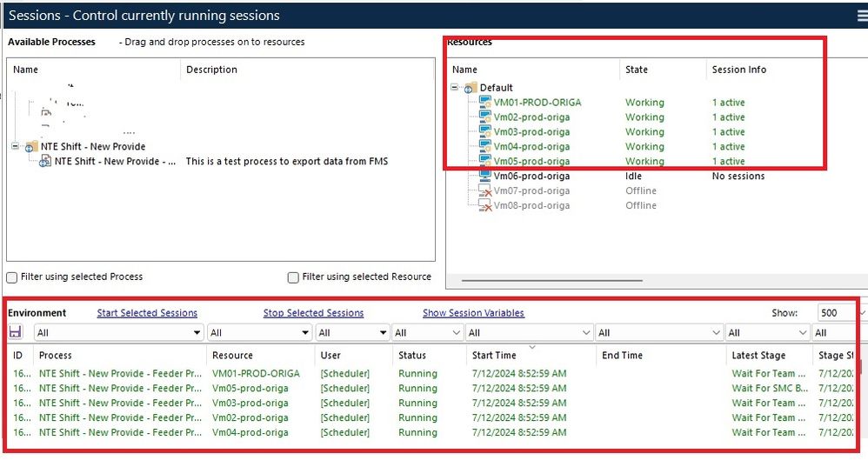Select session row running on Vm05-prod-origa
Viewport: 868px width, 467px height.
click(431, 389)
